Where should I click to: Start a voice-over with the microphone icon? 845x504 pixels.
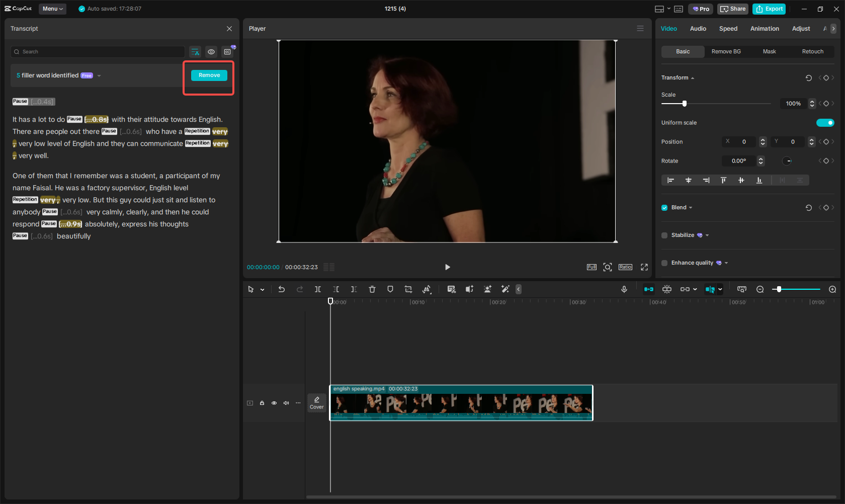pos(624,289)
